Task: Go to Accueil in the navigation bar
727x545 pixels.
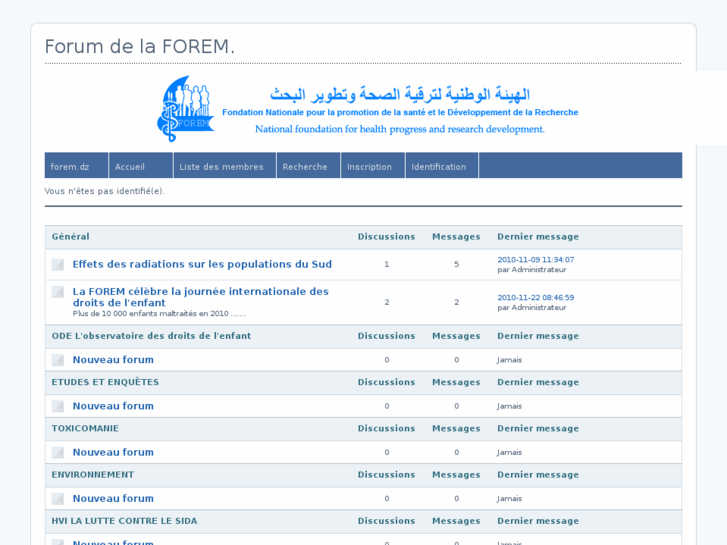Action: click(141, 166)
